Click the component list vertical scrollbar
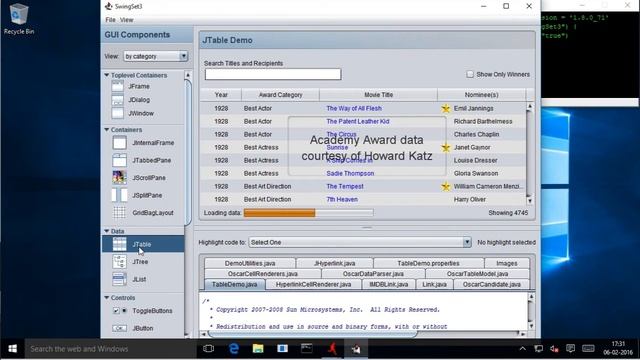640x360 pixels. coord(188,205)
